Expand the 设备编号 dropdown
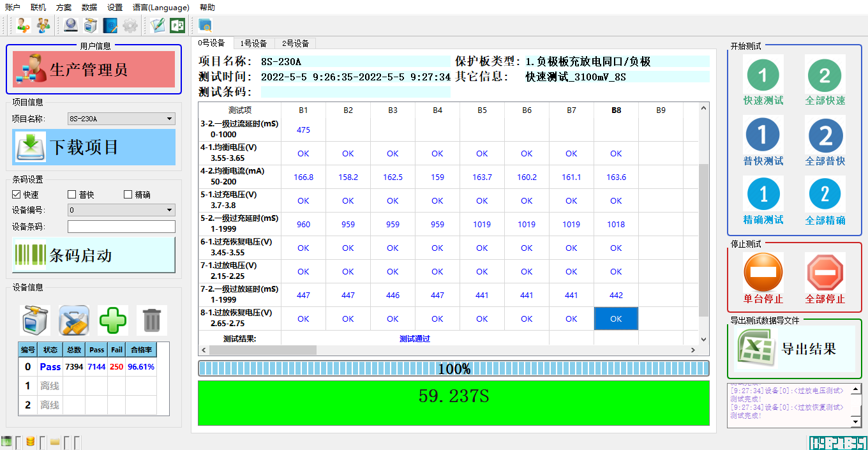This screenshot has width=868, height=450. coord(121,210)
